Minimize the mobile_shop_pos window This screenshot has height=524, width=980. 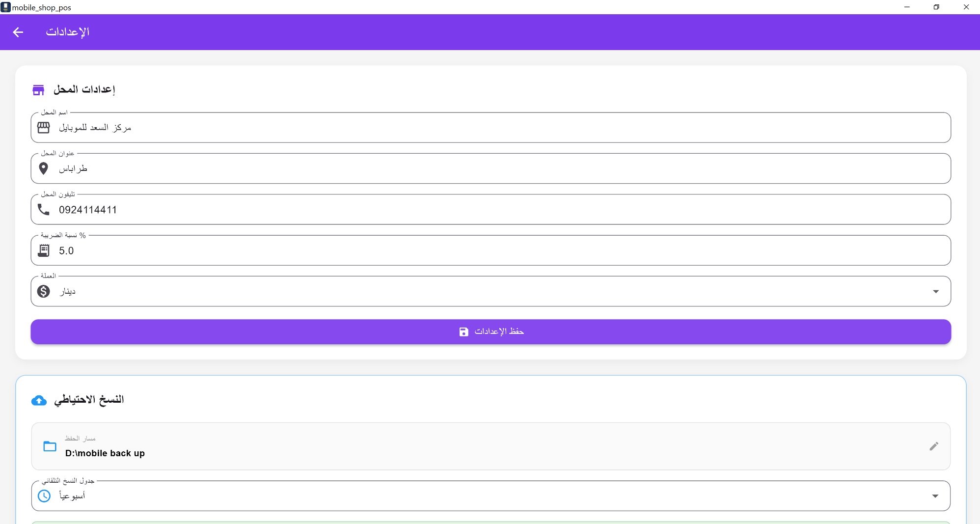click(x=907, y=7)
